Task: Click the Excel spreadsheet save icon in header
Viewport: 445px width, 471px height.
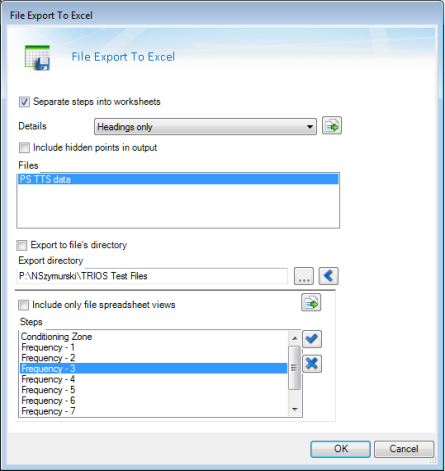Action: 37,58
